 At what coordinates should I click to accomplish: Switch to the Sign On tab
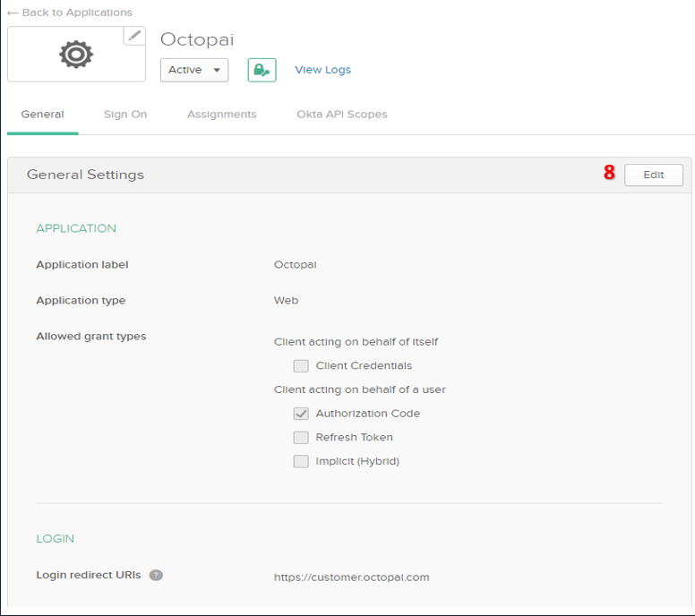pyautogui.click(x=125, y=115)
